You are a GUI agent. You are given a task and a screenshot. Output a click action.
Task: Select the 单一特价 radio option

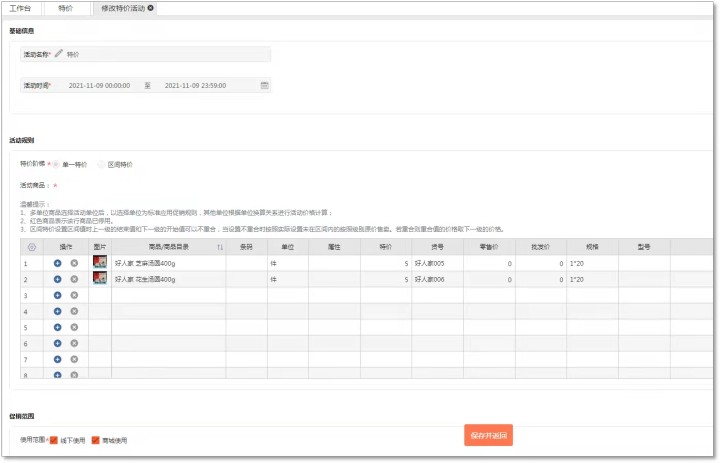click(x=58, y=164)
